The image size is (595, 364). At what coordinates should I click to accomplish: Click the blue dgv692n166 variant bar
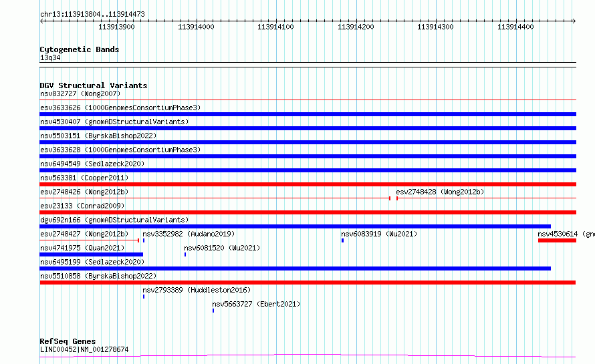pos(295,226)
